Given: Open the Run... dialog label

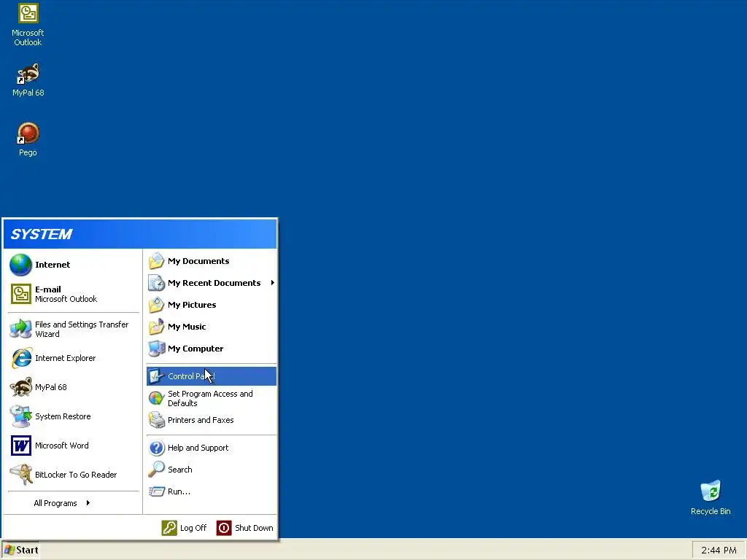Looking at the screenshot, I should pyautogui.click(x=179, y=491).
